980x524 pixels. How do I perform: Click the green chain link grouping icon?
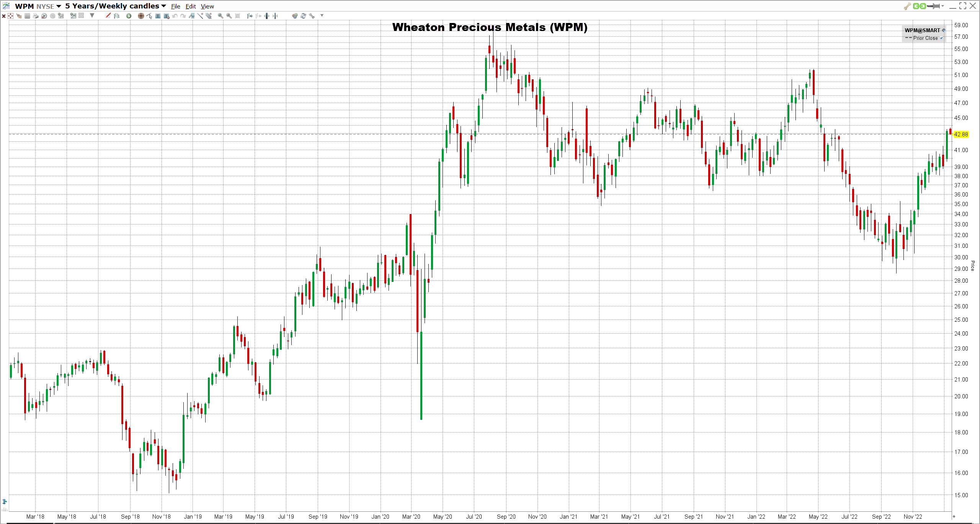(920, 6)
